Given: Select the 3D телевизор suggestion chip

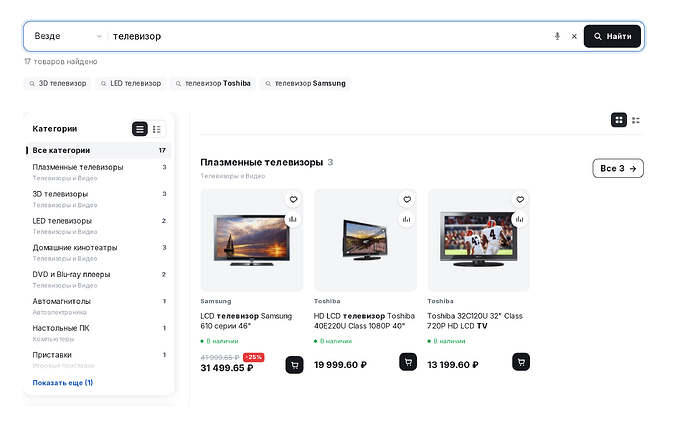Looking at the screenshot, I should [x=57, y=83].
